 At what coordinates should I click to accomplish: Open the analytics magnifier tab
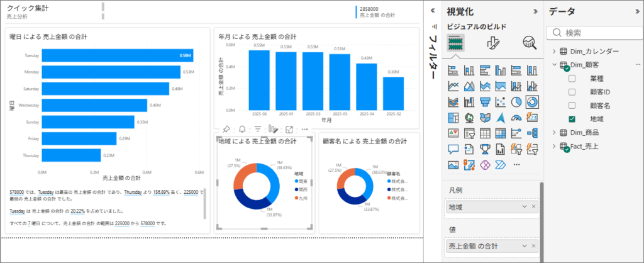click(530, 43)
